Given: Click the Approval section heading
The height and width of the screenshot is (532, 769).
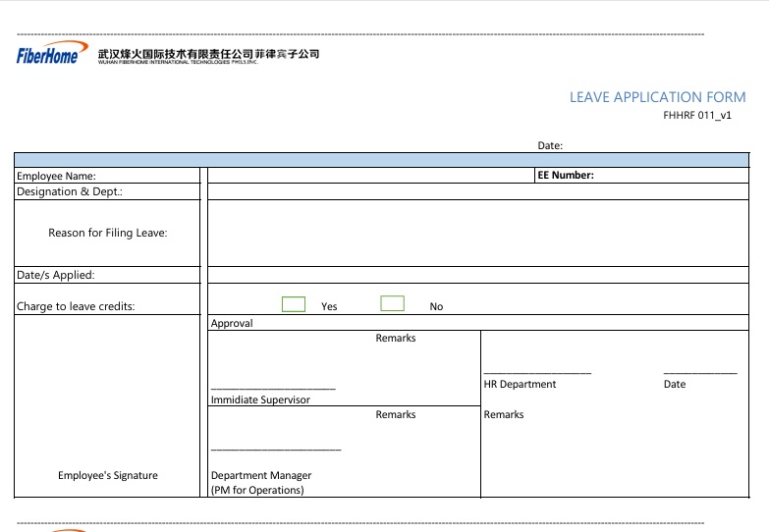Looking at the screenshot, I should [x=232, y=323].
